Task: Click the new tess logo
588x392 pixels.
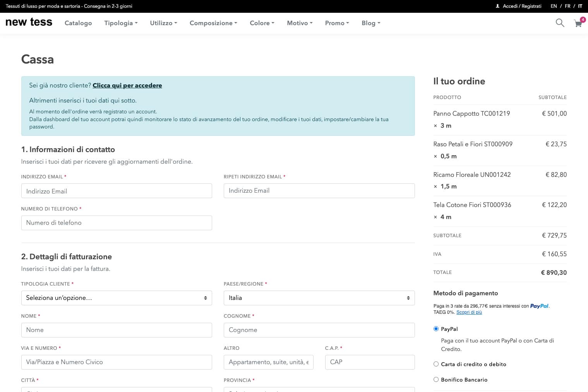Action: tap(29, 22)
